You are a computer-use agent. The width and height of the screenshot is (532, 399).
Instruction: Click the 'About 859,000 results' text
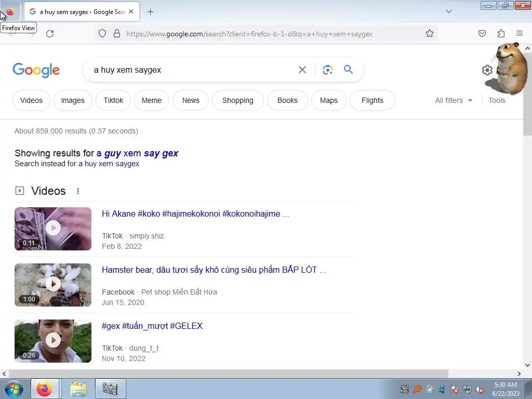coord(76,131)
